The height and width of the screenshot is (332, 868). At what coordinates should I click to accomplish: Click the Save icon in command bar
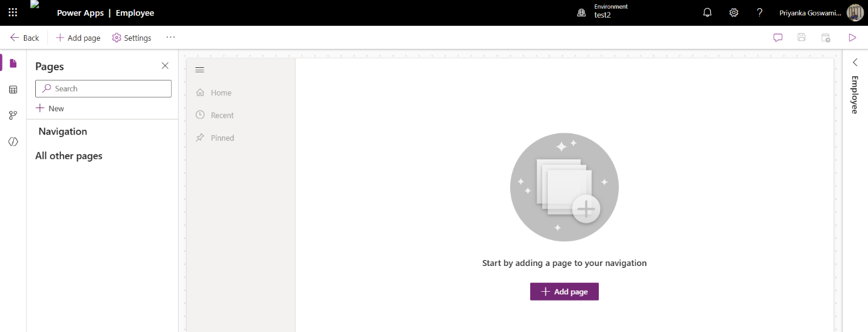[x=801, y=38]
